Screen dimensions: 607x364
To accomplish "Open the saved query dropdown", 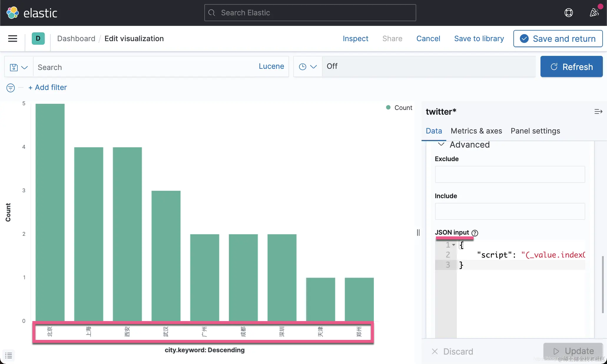I will [x=19, y=67].
